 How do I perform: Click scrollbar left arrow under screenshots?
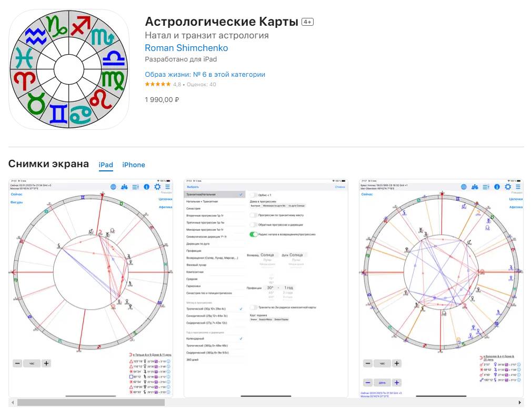point(13,402)
